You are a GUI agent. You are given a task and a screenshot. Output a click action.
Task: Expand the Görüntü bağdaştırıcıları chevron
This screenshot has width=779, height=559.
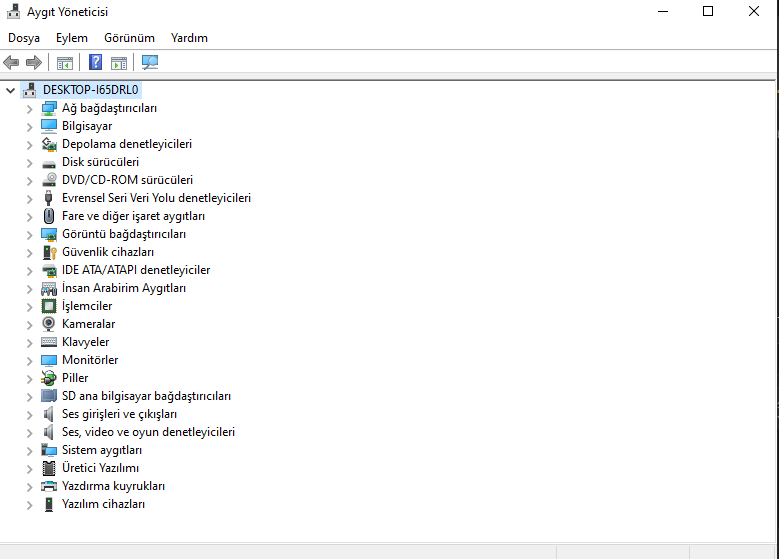(x=29, y=235)
